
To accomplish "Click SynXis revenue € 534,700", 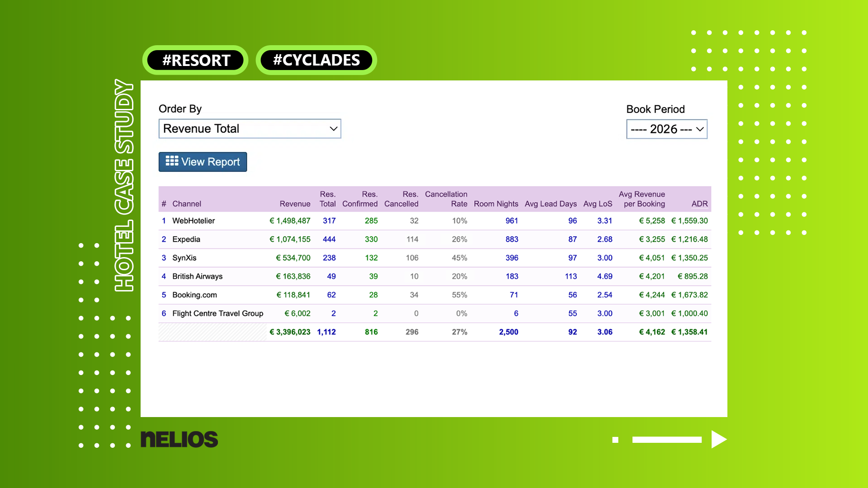I will 293,258.
